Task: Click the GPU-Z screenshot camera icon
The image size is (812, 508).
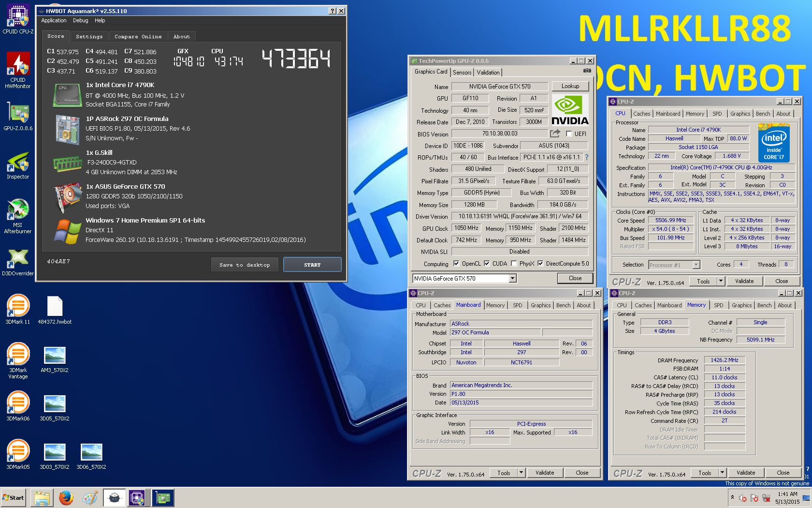Action: point(587,71)
